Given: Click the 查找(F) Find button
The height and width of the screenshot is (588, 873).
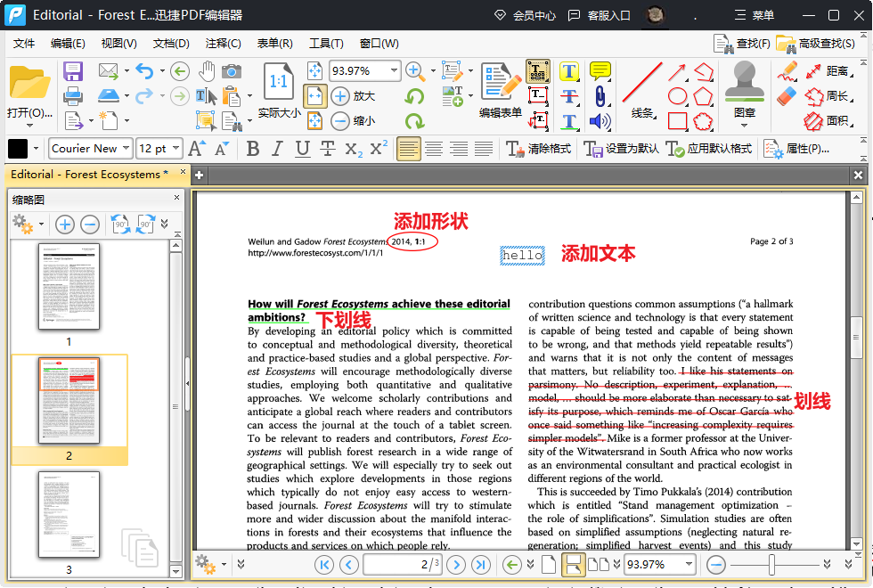Looking at the screenshot, I should click(x=741, y=44).
